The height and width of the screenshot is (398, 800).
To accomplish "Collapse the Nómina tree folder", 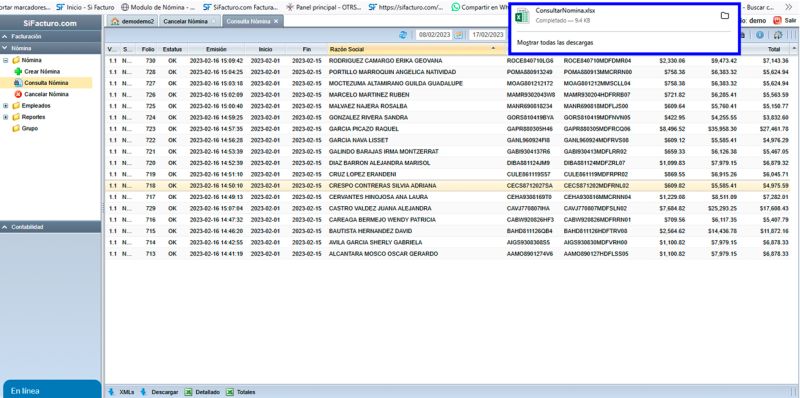I will click(6, 60).
